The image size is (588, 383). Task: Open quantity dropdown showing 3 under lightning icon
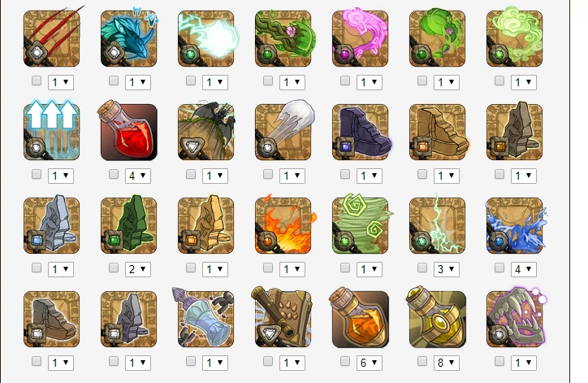(x=446, y=269)
